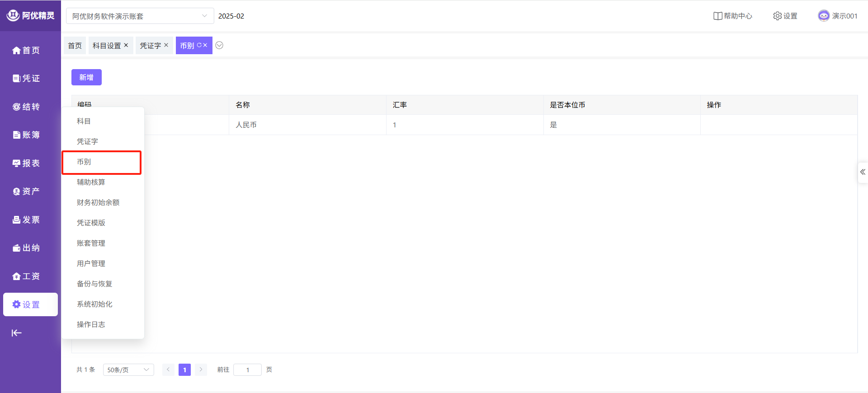Click the 帮助中心 help center book icon
The image size is (868, 393).
(x=717, y=16)
